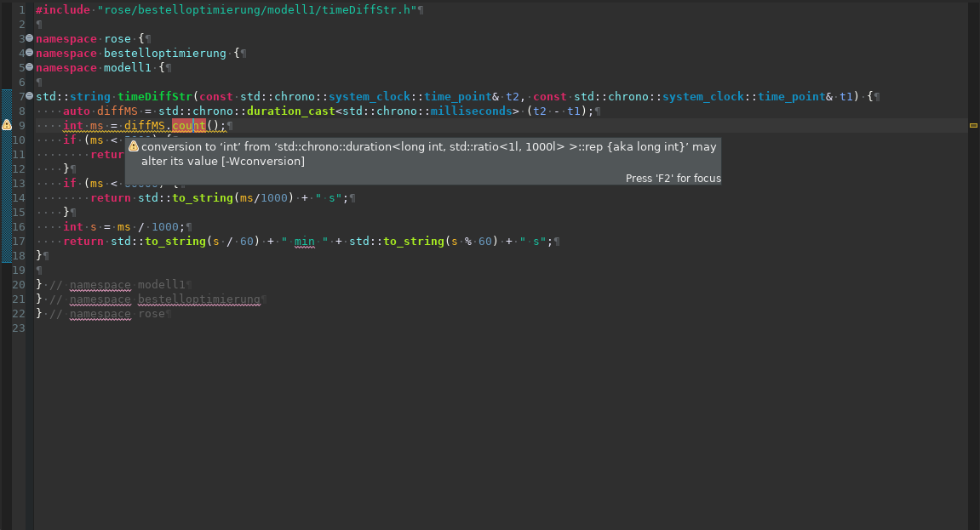Click modell1 name on line 5
Screen dimensions: 980x530
point(128,67)
